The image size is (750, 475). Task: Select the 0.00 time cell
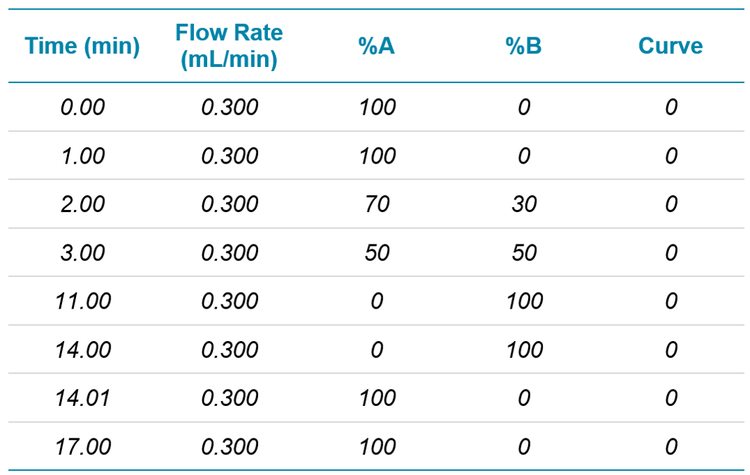click(x=82, y=107)
